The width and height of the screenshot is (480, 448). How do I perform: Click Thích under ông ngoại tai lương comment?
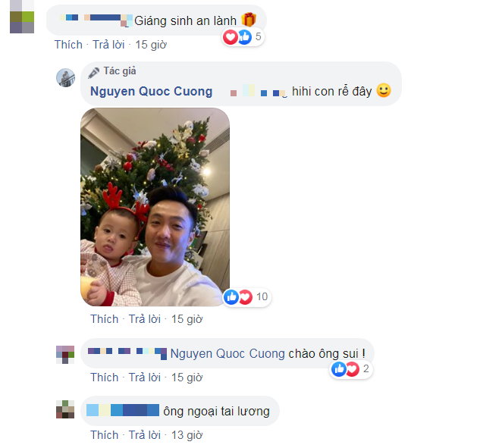(x=104, y=435)
